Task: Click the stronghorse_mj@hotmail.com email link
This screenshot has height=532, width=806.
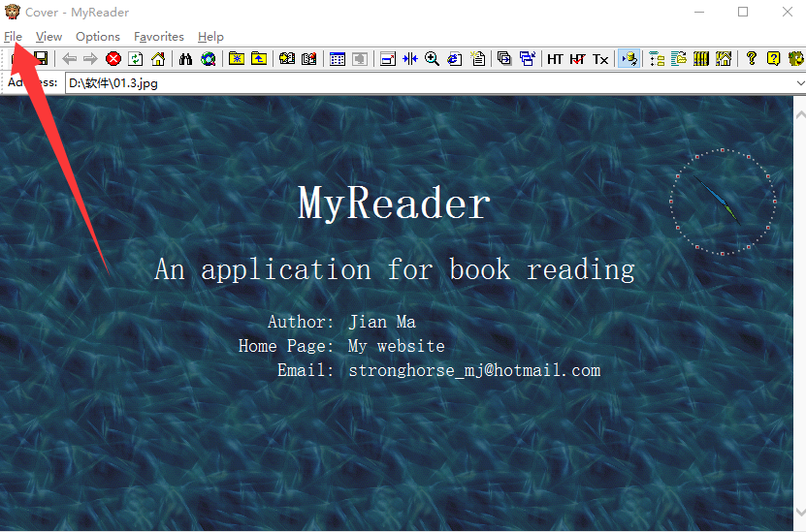Action: (474, 370)
